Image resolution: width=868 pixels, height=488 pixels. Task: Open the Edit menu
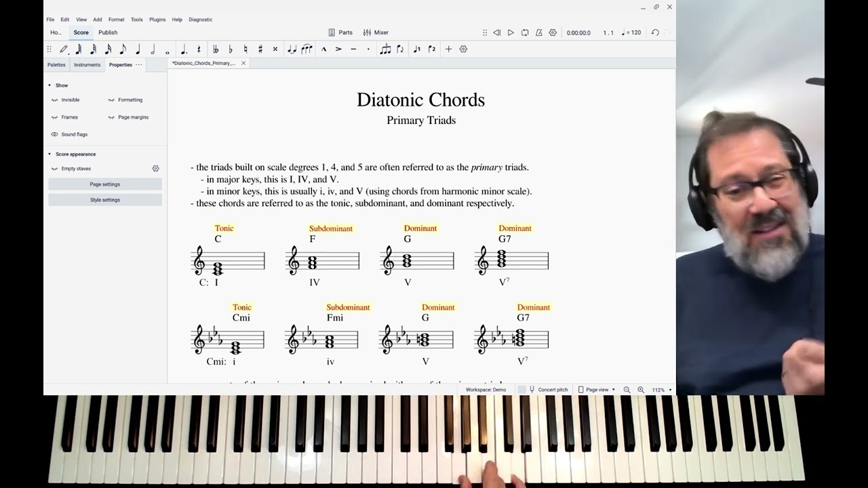coord(65,20)
